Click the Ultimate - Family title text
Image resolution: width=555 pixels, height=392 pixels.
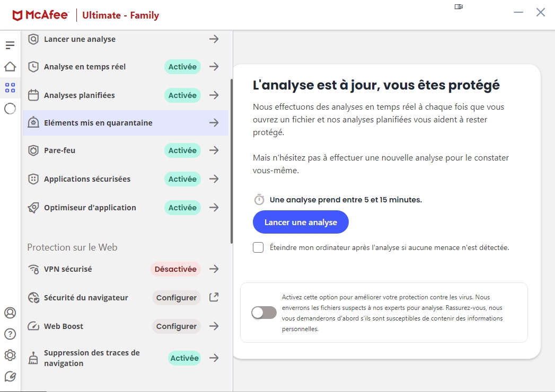point(121,15)
